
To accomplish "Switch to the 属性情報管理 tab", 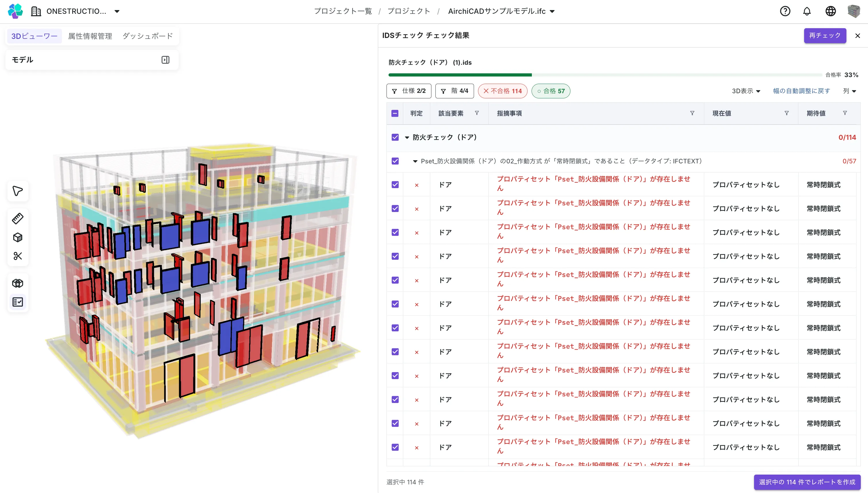I will pyautogui.click(x=90, y=36).
